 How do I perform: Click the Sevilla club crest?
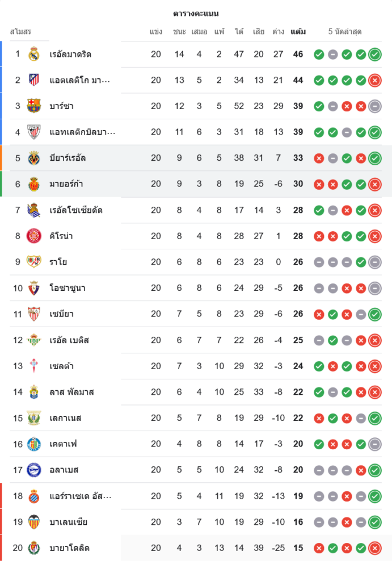34,314
